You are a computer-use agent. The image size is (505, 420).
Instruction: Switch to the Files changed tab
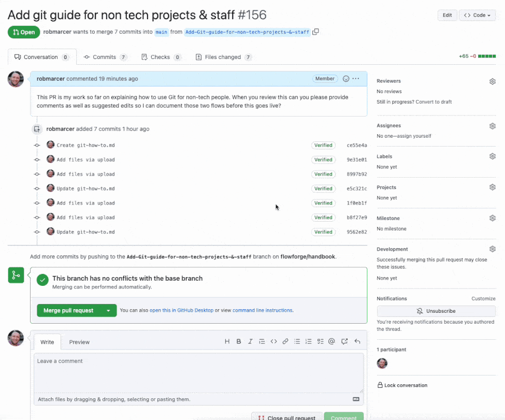pyautogui.click(x=223, y=57)
